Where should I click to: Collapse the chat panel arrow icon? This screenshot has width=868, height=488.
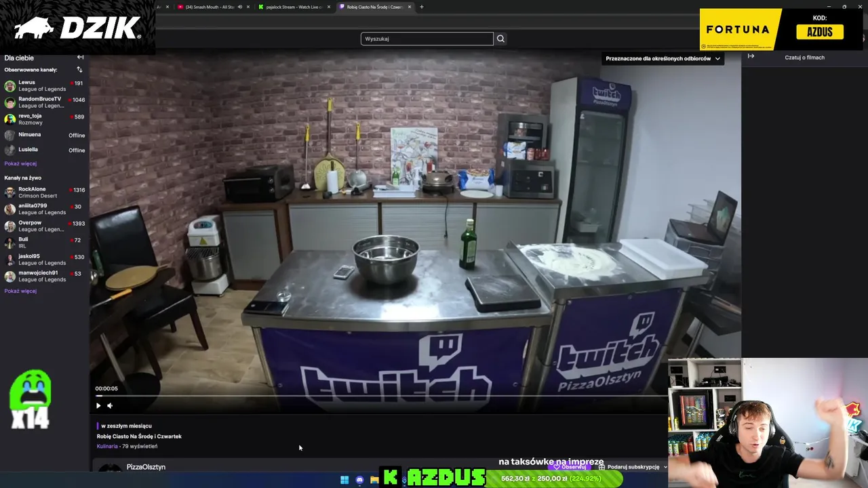pos(751,56)
